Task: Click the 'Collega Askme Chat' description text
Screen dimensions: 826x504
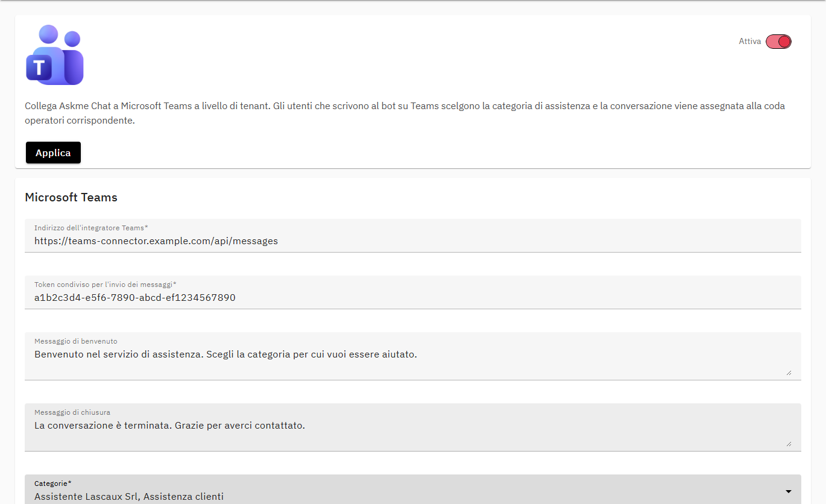Action: [405, 113]
